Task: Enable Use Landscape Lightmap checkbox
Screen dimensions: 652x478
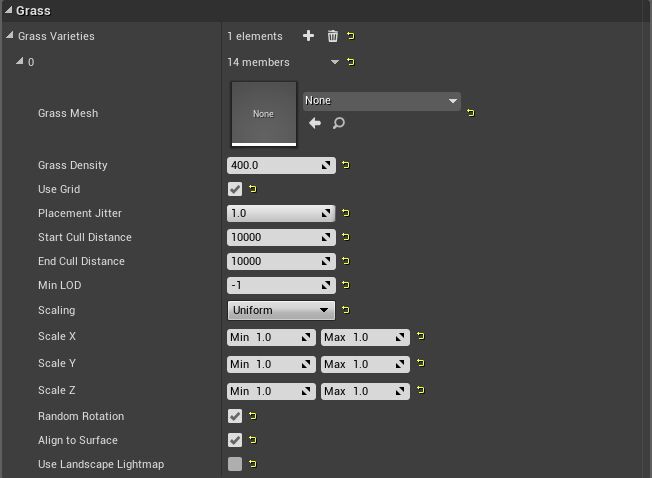Action: (235, 464)
